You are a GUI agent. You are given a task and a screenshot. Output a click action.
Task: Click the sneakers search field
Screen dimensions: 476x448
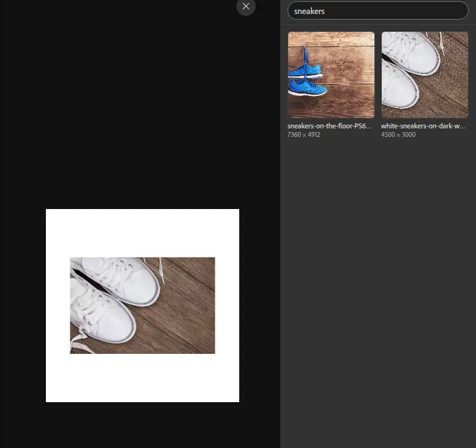[377, 11]
